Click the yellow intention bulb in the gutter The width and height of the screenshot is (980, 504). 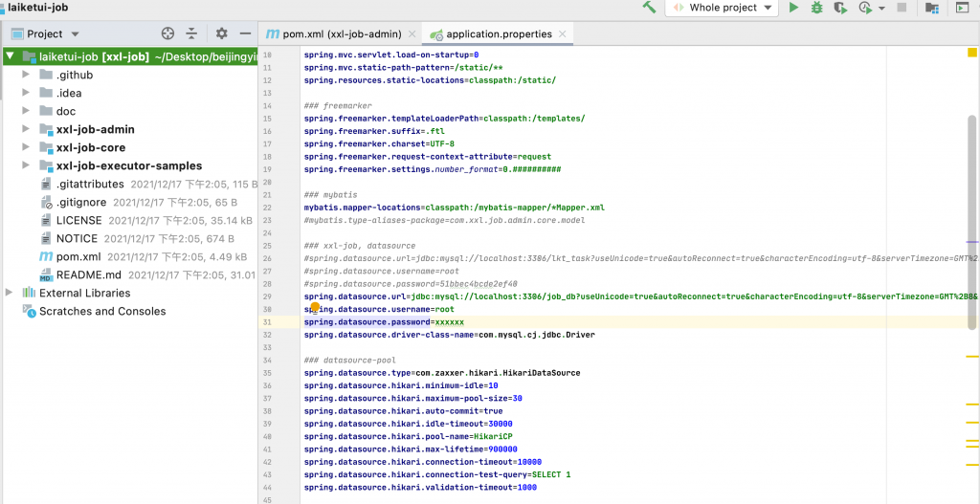(x=313, y=308)
